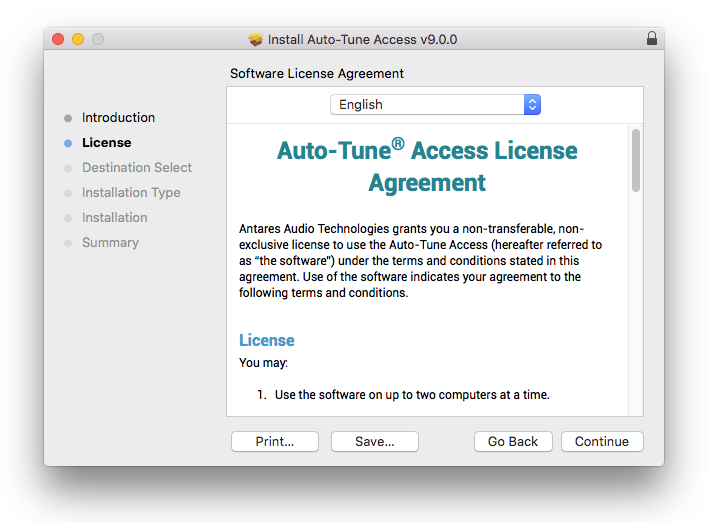The image size is (708, 523).
Task: Click the blue License step bullet
Action: click(x=67, y=143)
